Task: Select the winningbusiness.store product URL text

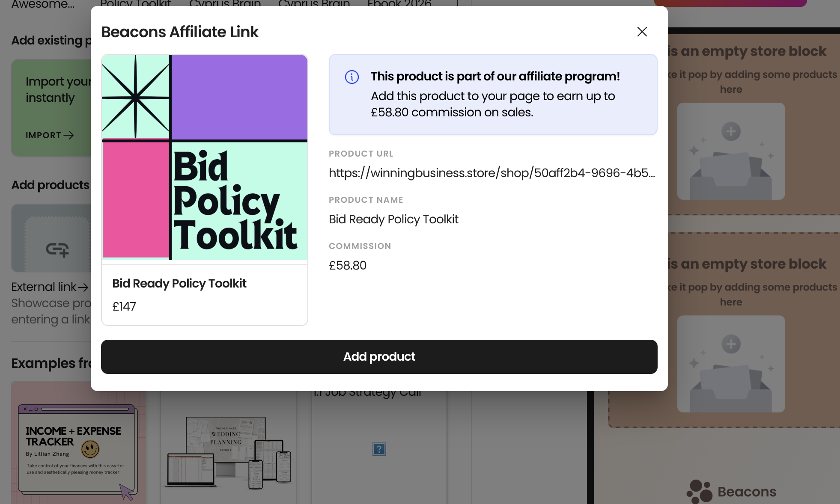Action: coord(492,173)
